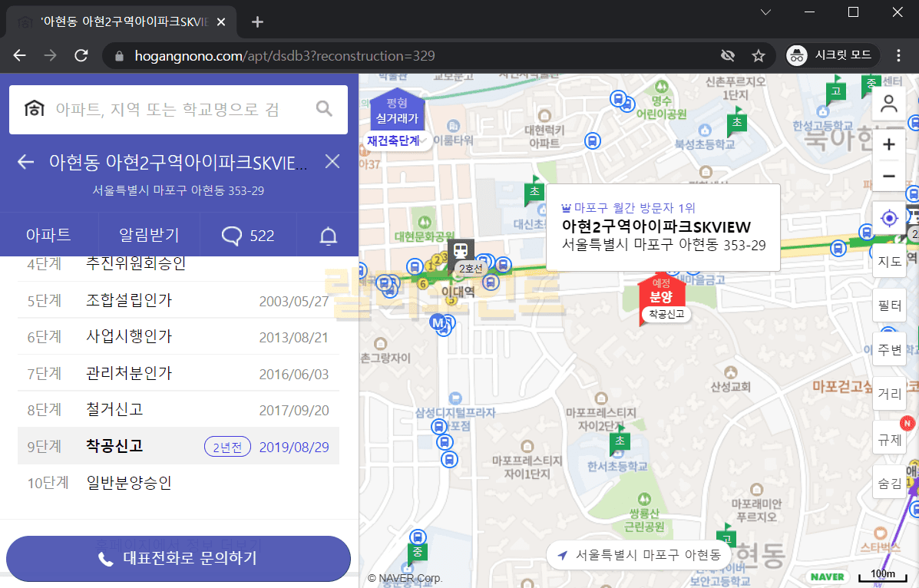Click the search magnifier icon

click(324, 109)
